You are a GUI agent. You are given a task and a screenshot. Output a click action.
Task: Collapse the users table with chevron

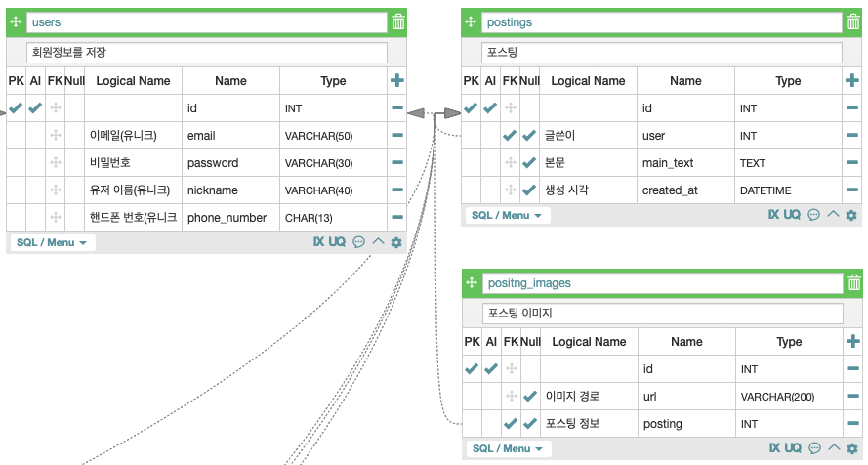(378, 241)
